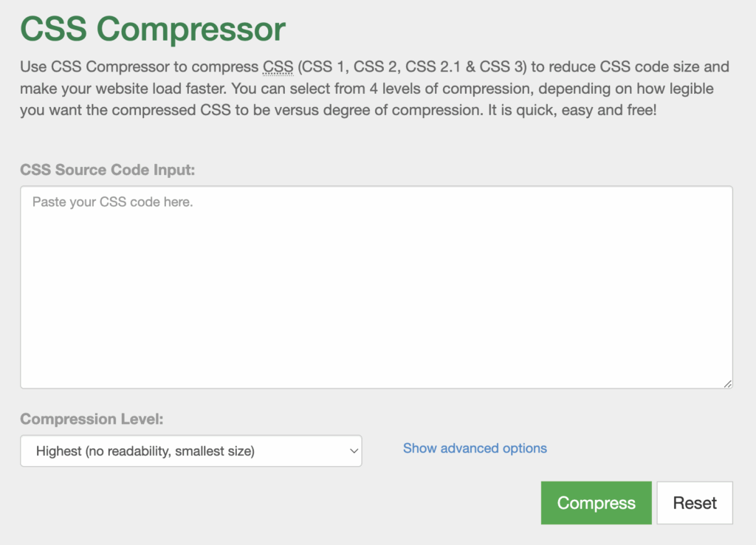The height and width of the screenshot is (545, 756).
Task: Submit CSS for highest compression
Action: click(596, 502)
